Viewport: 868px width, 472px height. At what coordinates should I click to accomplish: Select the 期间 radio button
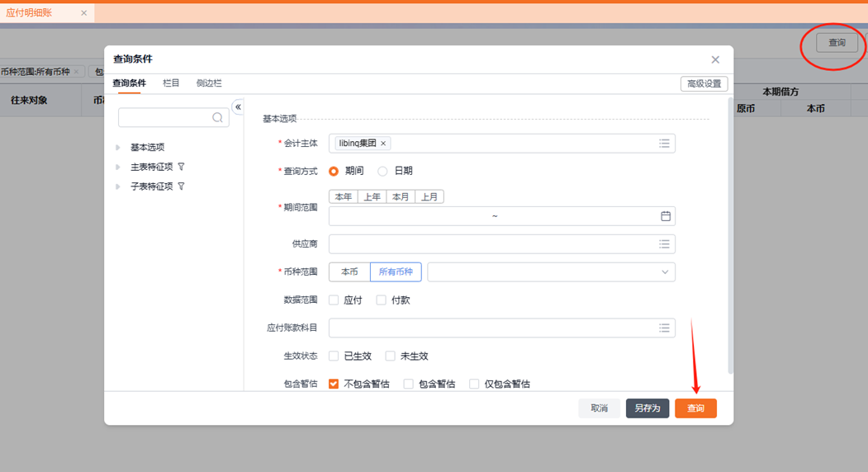(x=334, y=171)
